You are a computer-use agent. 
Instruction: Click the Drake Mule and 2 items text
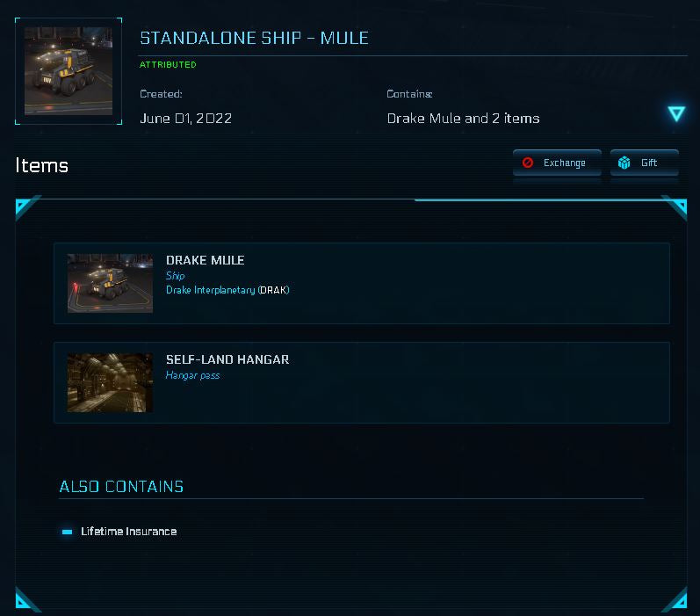point(463,118)
